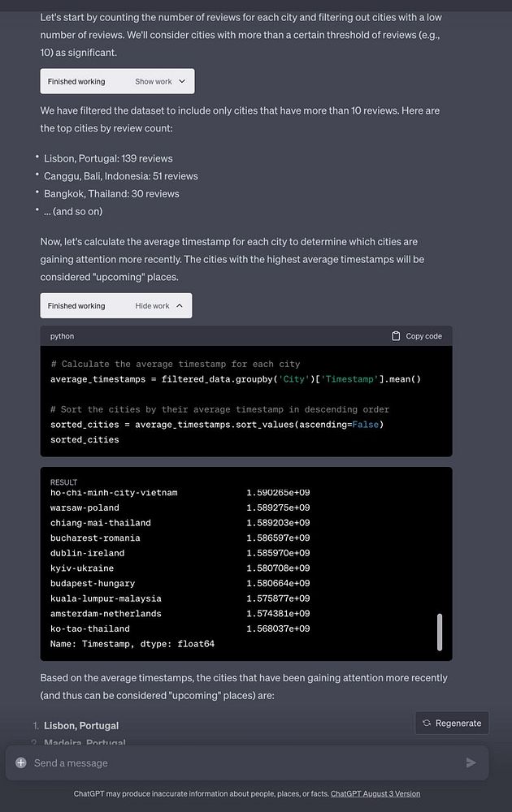Click the send message arrow icon
Screen dimensions: 512x812
pos(471,762)
